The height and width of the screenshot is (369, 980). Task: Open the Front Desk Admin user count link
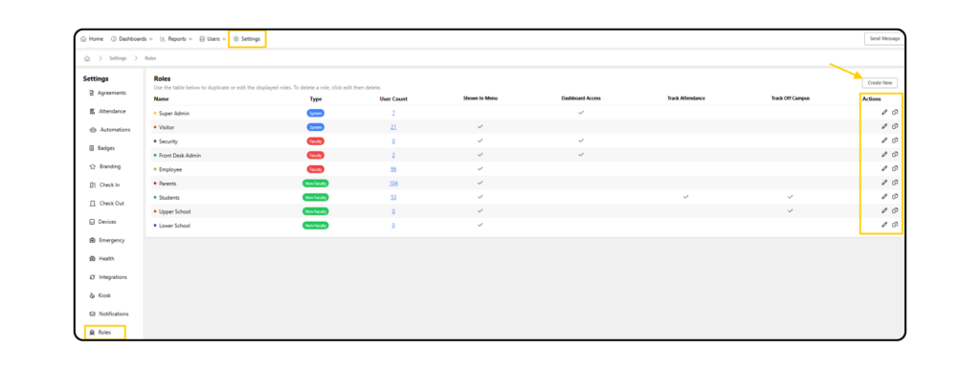click(393, 155)
